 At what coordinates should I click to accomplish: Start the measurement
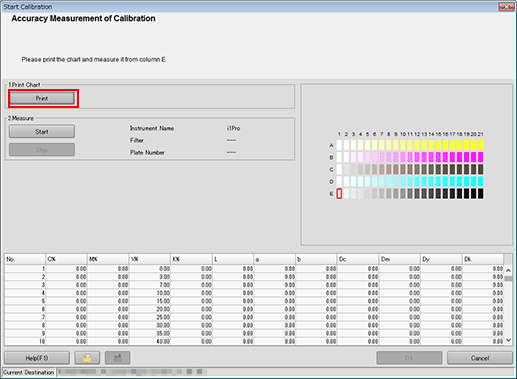42,131
